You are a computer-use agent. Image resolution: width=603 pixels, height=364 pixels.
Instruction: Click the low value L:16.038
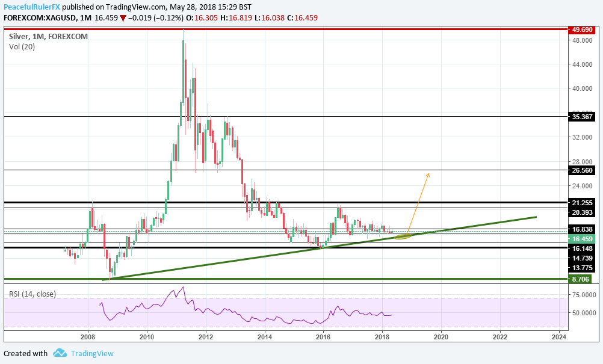pyautogui.click(x=270, y=17)
